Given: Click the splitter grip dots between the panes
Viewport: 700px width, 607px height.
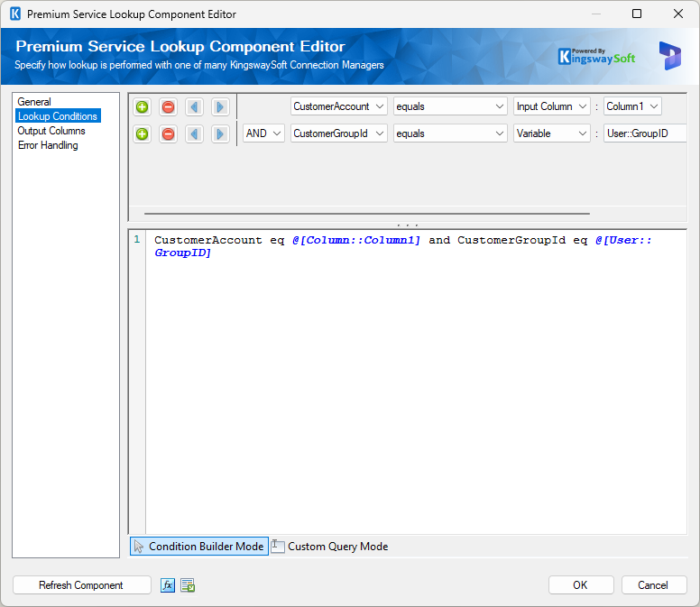Looking at the screenshot, I should 408,225.
